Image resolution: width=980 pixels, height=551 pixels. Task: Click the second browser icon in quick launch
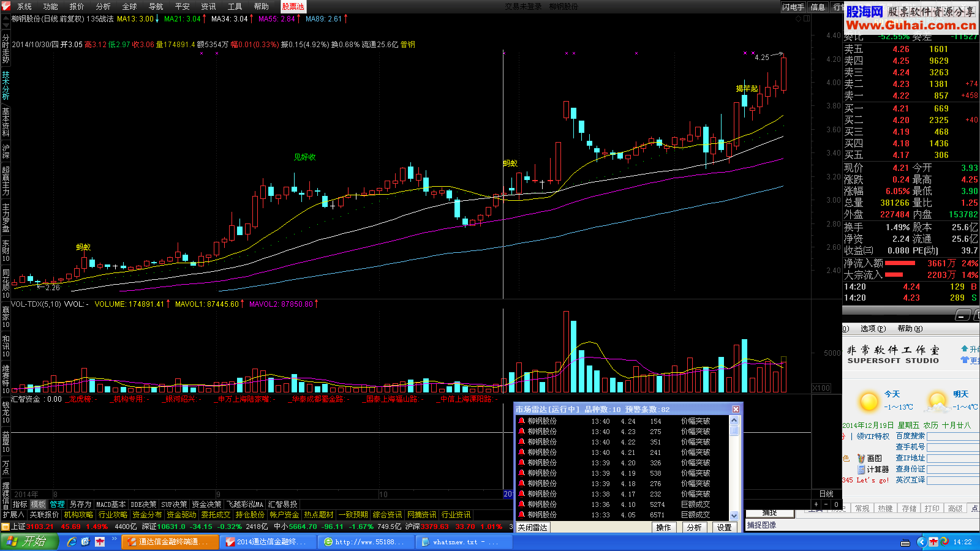tap(85, 542)
